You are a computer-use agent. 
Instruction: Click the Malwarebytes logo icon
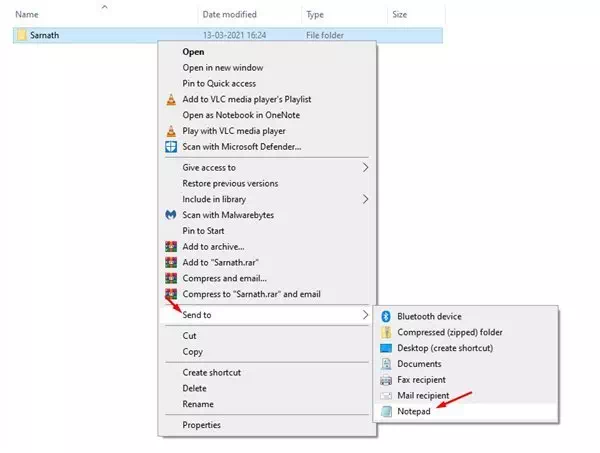click(x=171, y=215)
